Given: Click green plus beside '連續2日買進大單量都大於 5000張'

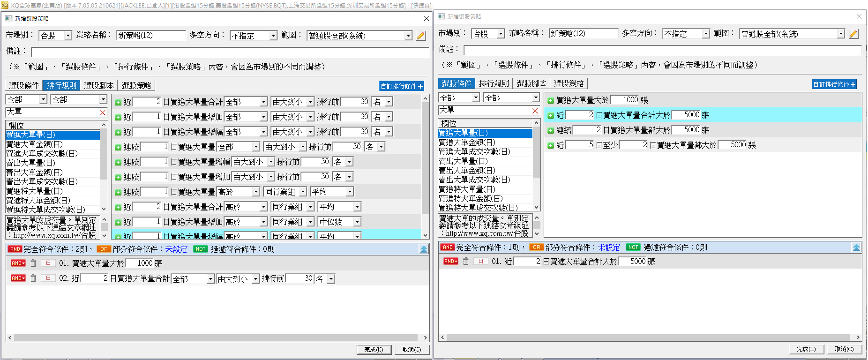Looking at the screenshot, I should [x=551, y=130].
